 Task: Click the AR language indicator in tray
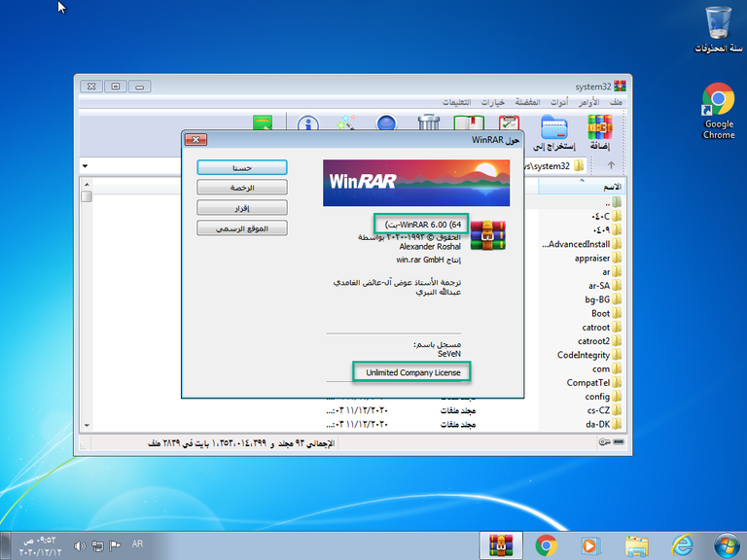[x=137, y=543]
